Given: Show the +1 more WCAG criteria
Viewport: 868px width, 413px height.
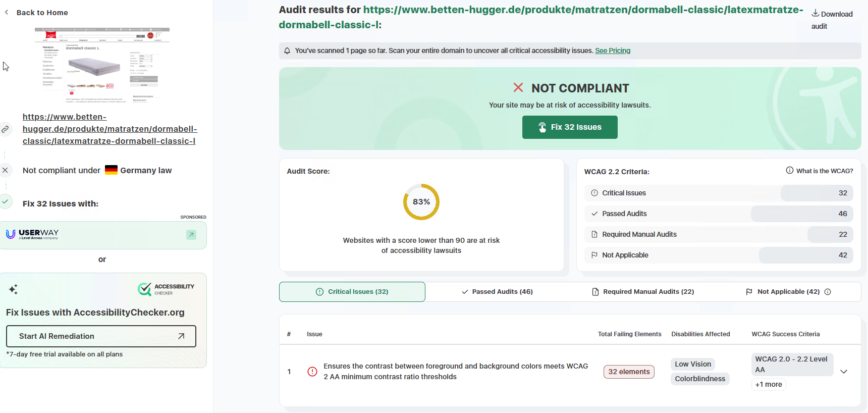Looking at the screenshot, I should click(x=769, y=384).
